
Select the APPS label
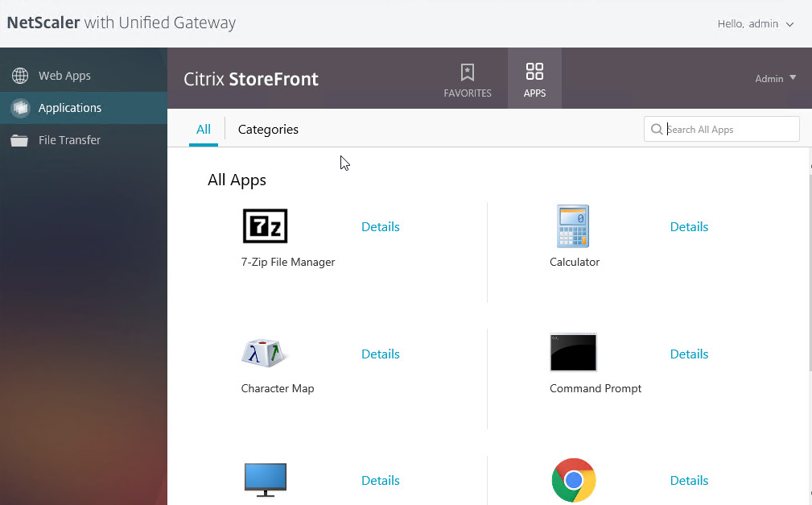coord(534,93)
